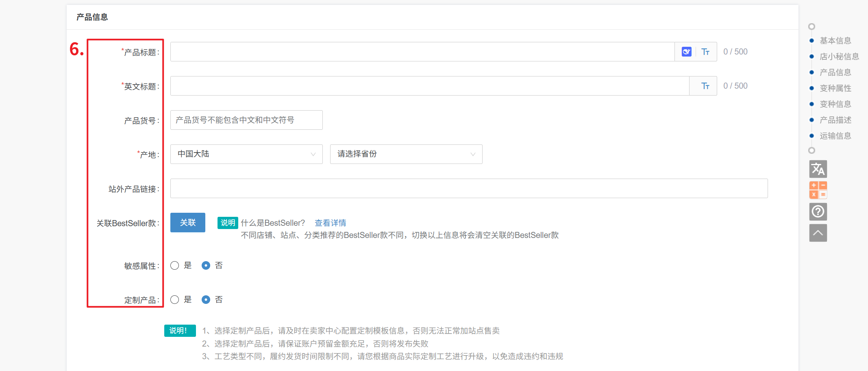Image resolution: width=868 pixels, height=371 pixels.
Task: Select 是 for 敏感属性
Action: pyautogui.click(x=175, y=266)
